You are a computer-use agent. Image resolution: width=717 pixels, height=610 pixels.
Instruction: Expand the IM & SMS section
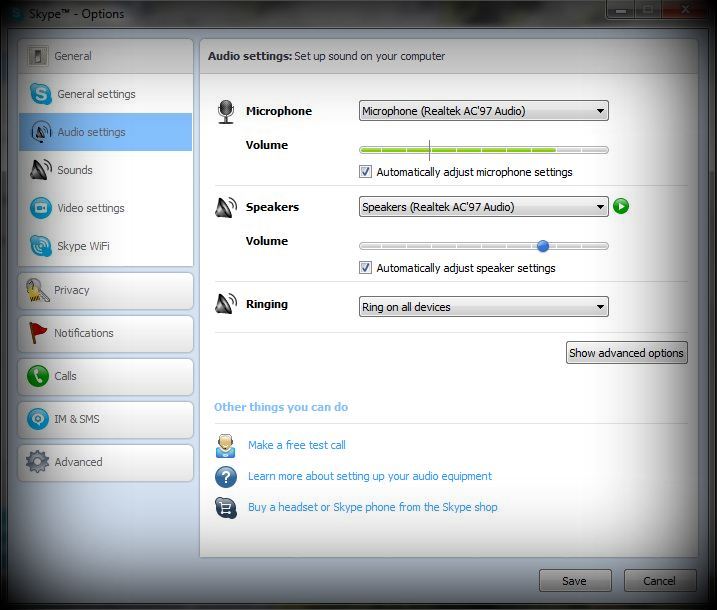pos(106,419)
